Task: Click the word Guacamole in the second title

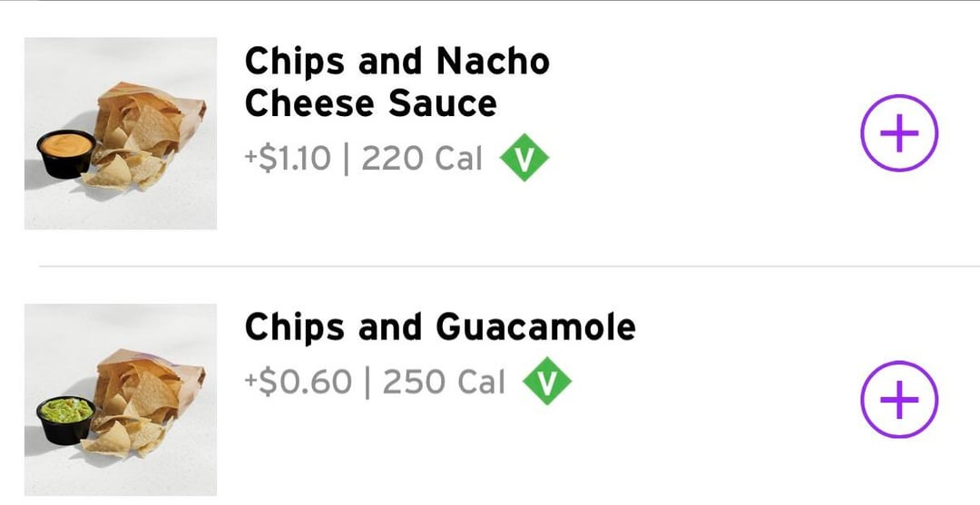Action: tap(535, 327)
